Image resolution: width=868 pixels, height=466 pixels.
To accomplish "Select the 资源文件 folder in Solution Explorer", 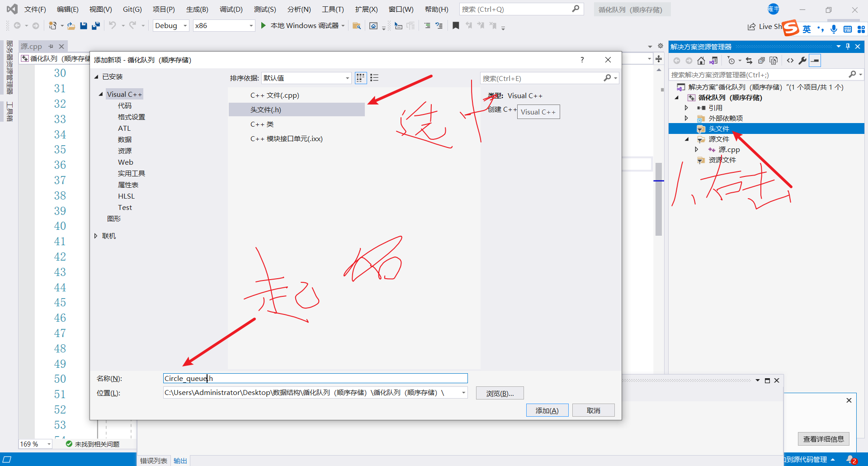I will tap(722, 160).
